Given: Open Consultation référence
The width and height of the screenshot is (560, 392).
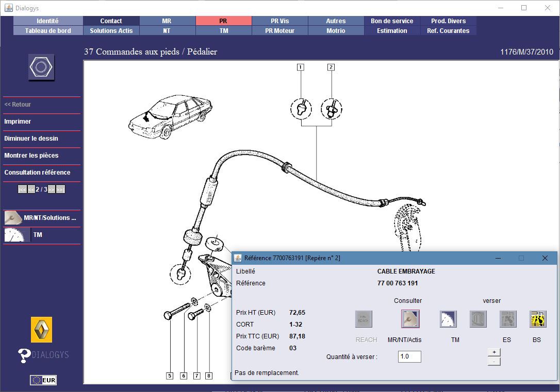Looking at the screenshot, I should coord(37,172).
